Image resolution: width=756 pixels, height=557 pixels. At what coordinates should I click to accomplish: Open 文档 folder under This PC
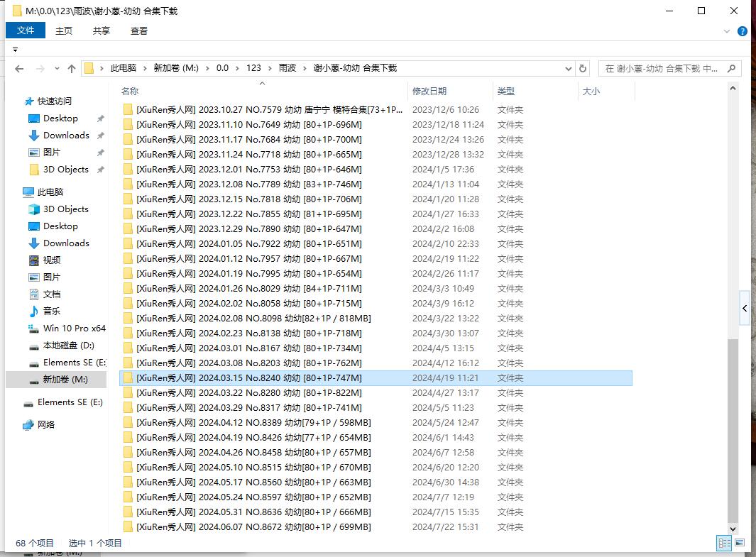click(x=52, y=294)
